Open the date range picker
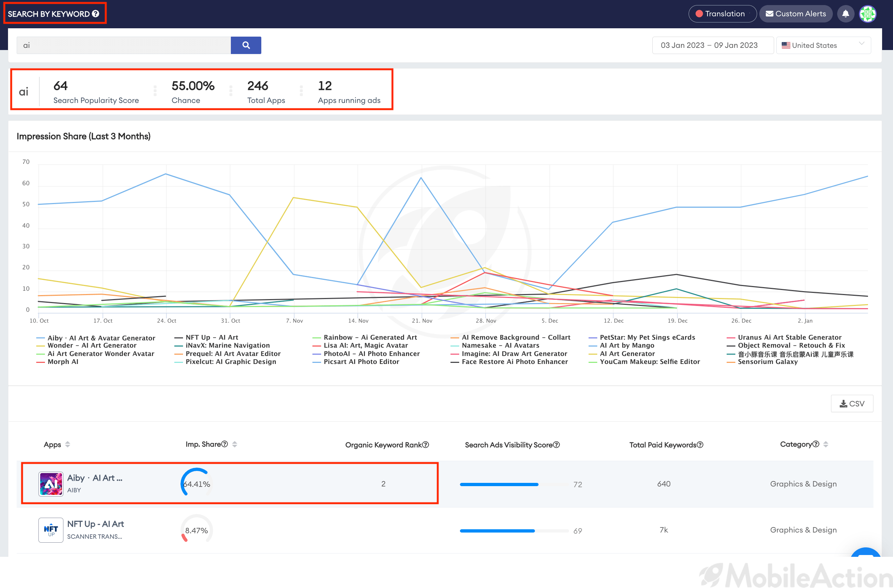 (x=713, y=45)
